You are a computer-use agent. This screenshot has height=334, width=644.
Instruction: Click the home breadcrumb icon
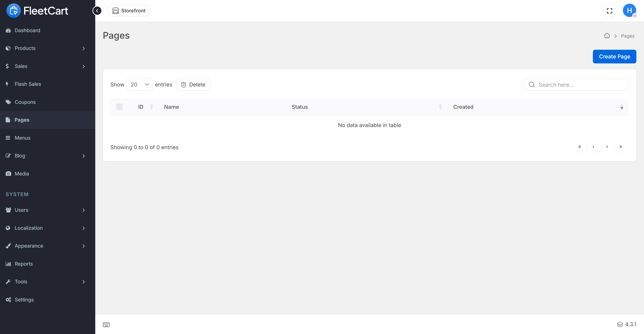pos(607,36)
